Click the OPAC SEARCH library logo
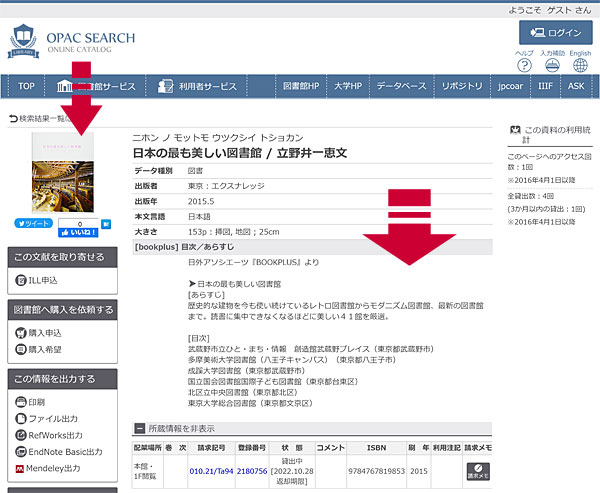 click(71, 41)
